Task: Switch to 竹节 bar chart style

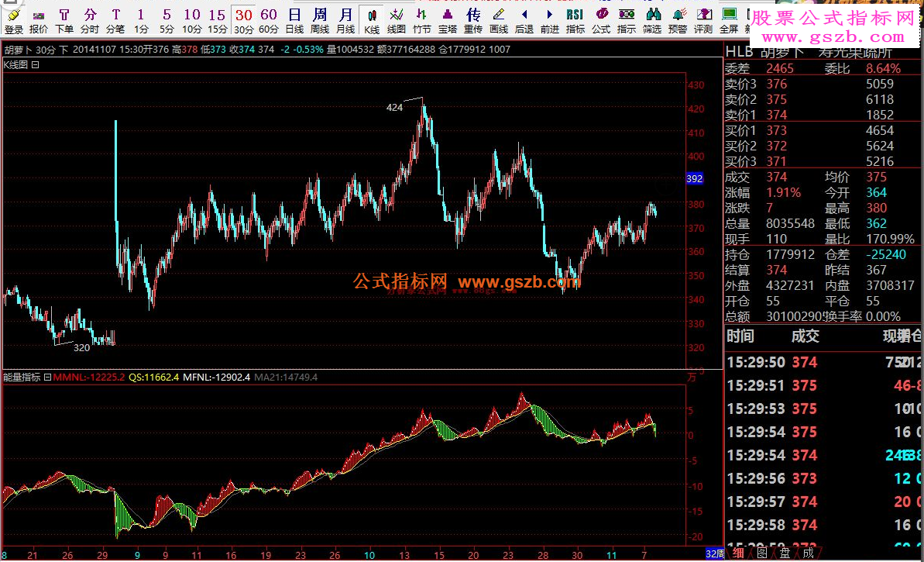Action: [422, 20]
